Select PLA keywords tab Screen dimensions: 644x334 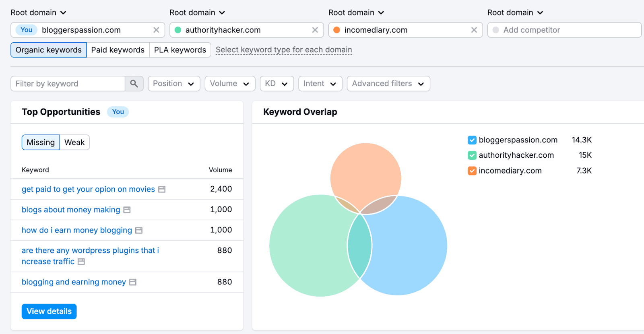pyautogui.click(x=180, y=50)
